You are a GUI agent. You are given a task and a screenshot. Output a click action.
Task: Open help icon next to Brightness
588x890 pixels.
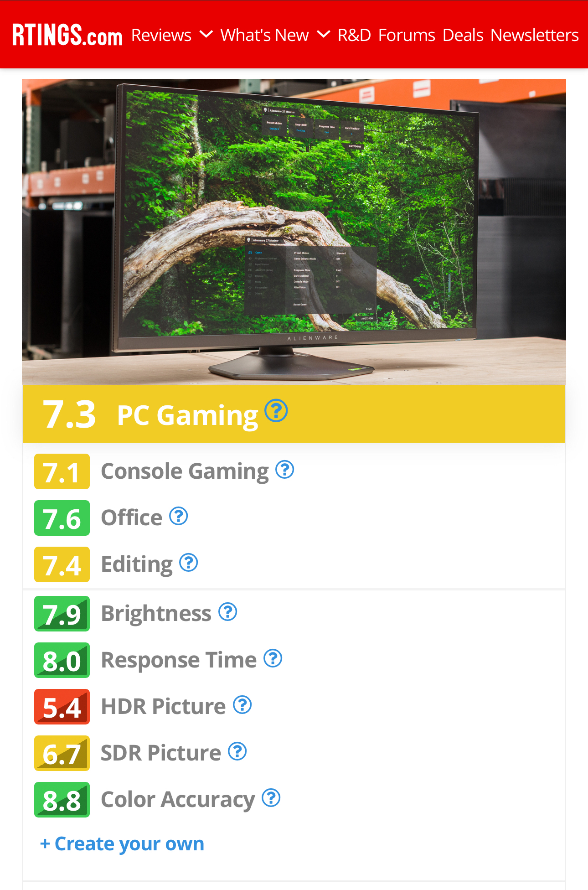click(228, 612)
